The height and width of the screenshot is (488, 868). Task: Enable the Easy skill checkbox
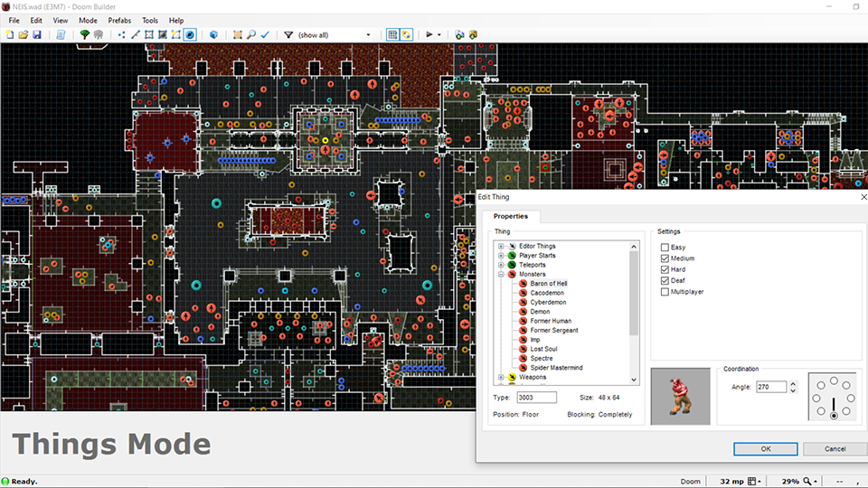[665, 248]
